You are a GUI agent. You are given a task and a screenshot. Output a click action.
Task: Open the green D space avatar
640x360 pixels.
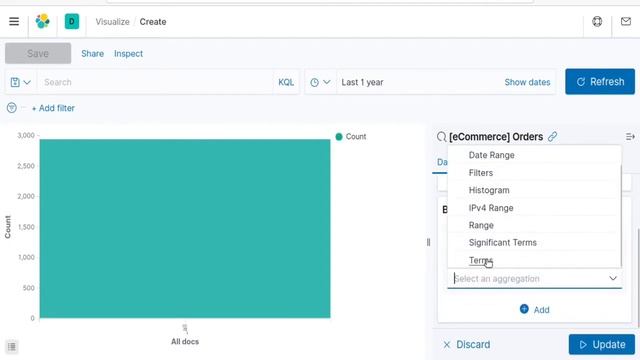[72, 22]
